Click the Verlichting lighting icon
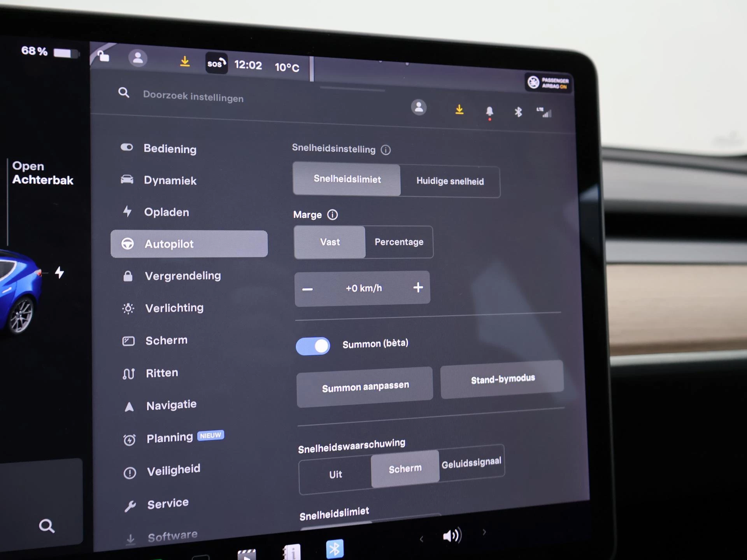 pyautogui.click(x=128, y=308)
